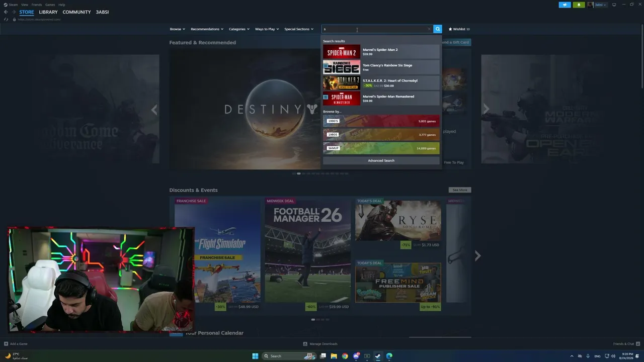The height and width of the screenshot is (362, 644).
Task: Open File Explorer from the taskbar
Action: [x=334, y=356]
